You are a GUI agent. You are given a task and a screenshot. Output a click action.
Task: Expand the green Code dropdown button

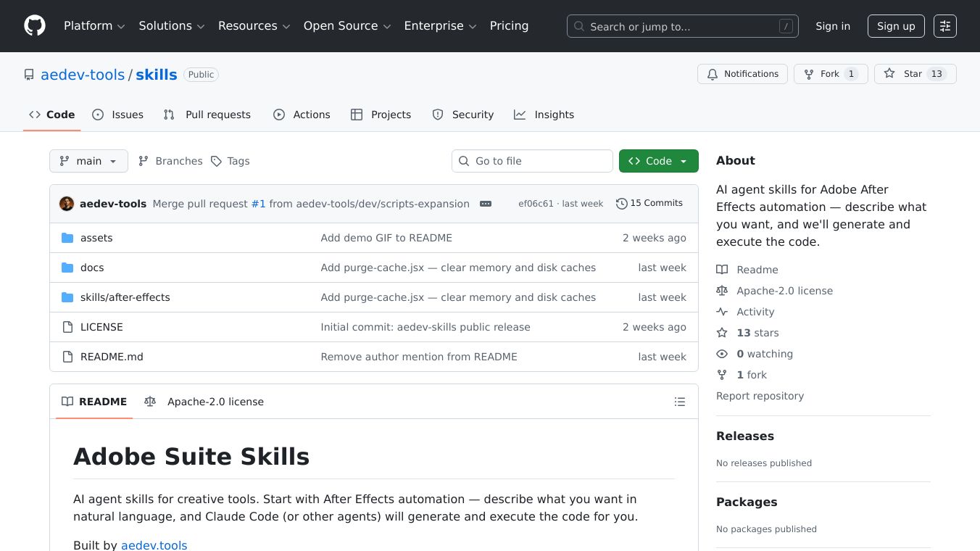658,161
